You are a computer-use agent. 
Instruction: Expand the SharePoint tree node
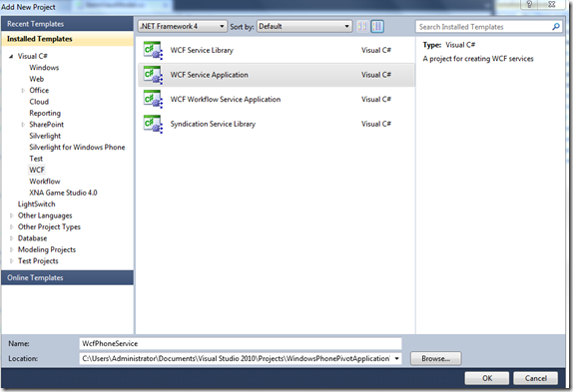[23, 125]
